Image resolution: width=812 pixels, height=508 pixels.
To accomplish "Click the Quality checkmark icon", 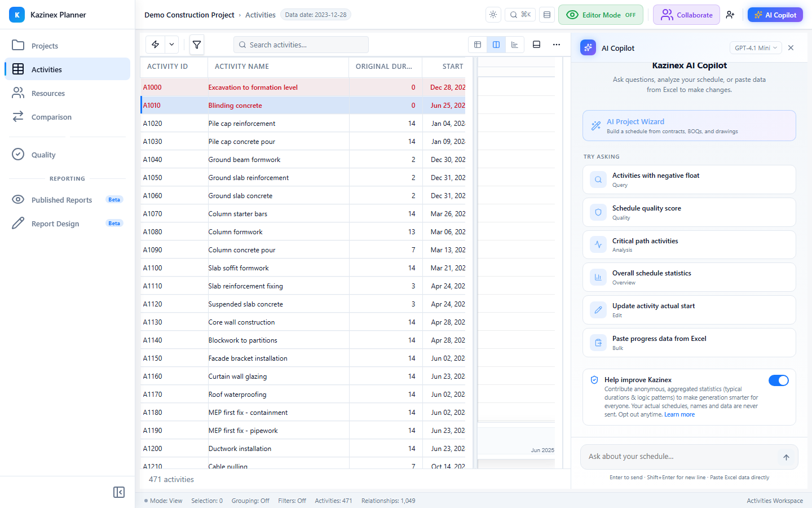I will (x=18, y=154).
